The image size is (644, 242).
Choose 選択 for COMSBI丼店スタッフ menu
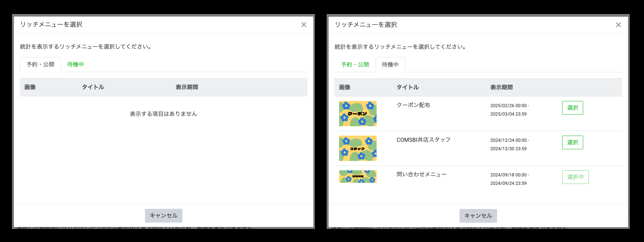click(572, 143)
